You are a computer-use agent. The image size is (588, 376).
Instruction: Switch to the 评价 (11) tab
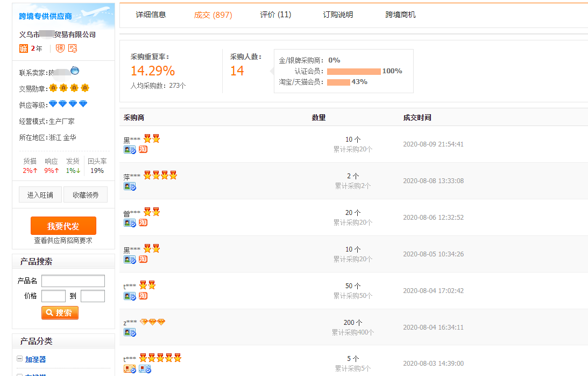coord(275,15)
